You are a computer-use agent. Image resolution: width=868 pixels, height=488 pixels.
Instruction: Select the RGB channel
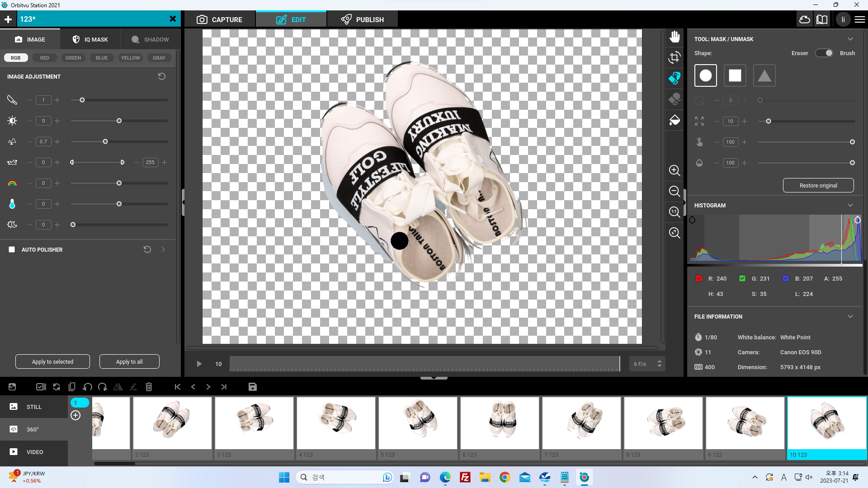(x=16, y=58)
